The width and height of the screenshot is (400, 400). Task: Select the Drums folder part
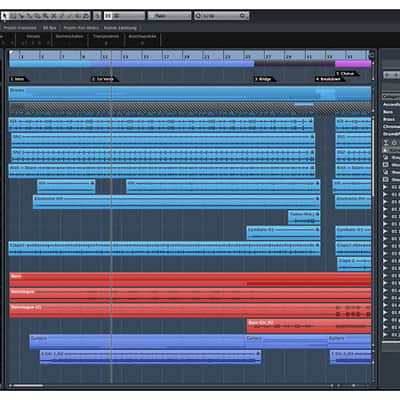[190, 94]
